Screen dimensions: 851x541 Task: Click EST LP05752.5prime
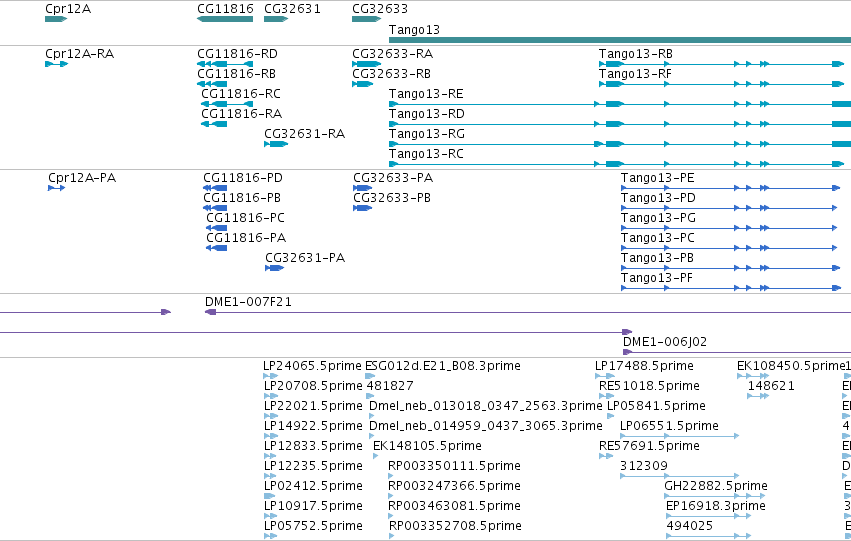click(313, 526)
